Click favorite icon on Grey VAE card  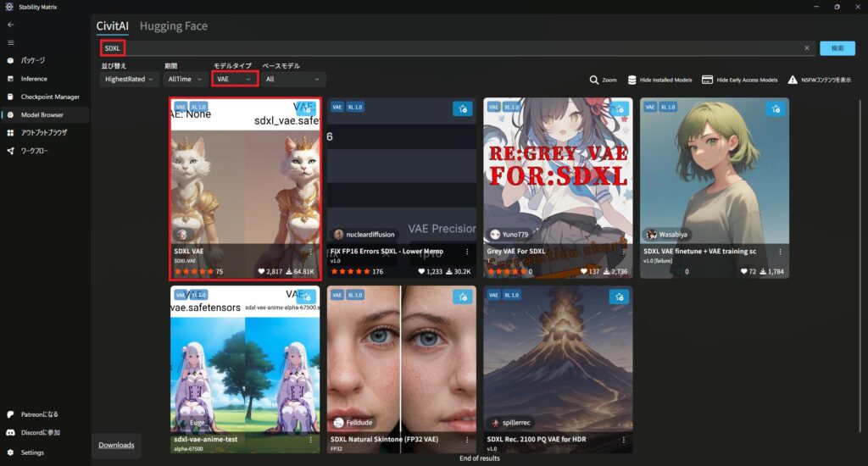620,109
